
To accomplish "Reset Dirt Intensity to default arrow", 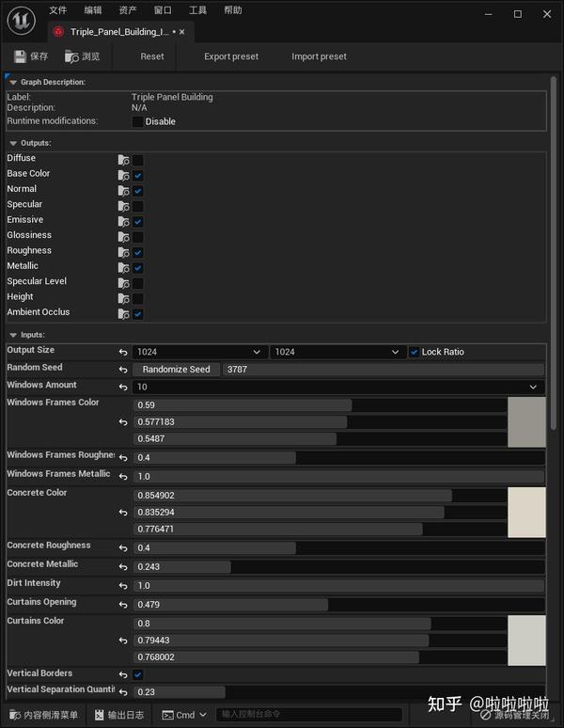I will [122, 585].
